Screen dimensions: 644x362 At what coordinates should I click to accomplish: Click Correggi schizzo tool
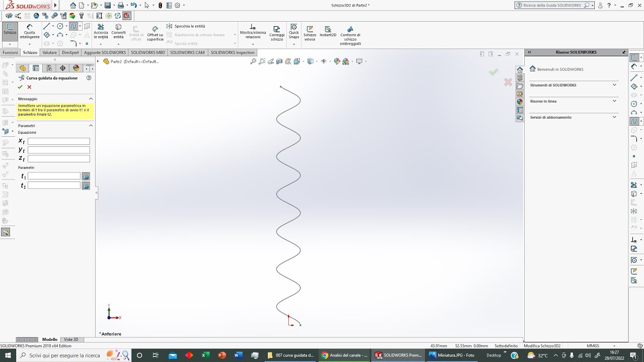pyautogui.click(x=277, y=33)
